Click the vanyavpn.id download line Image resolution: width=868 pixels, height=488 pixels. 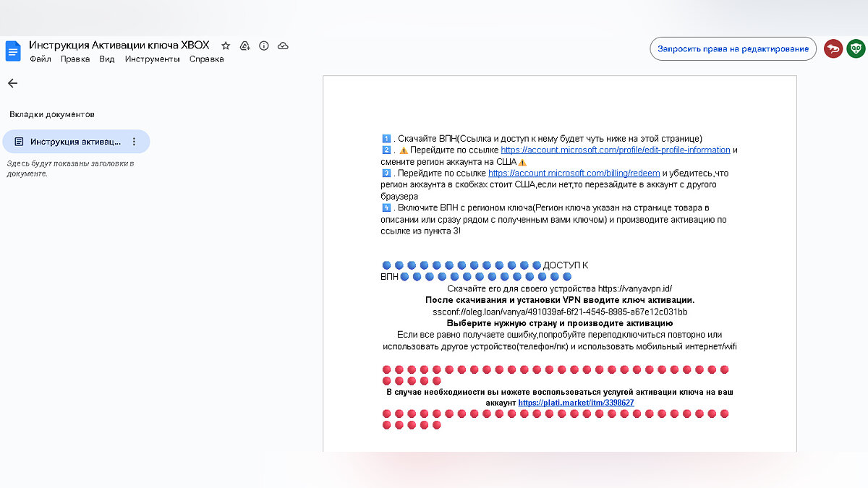[560, 288]
